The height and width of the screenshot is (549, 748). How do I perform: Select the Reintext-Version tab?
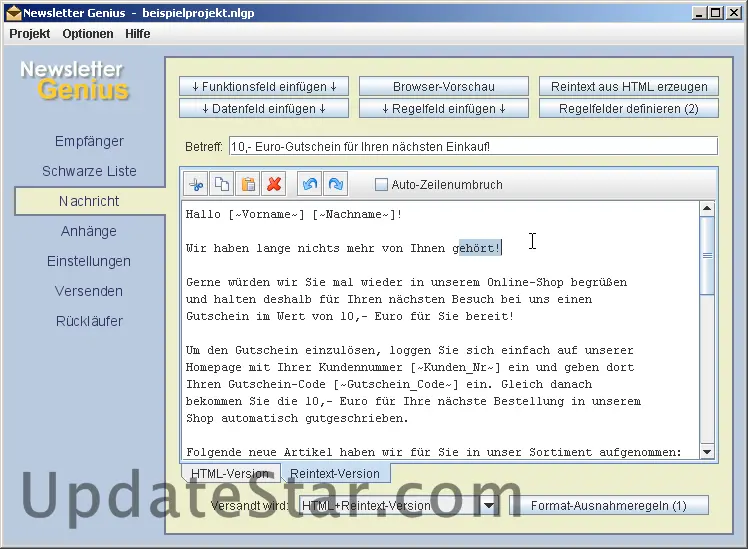(335, 474)
